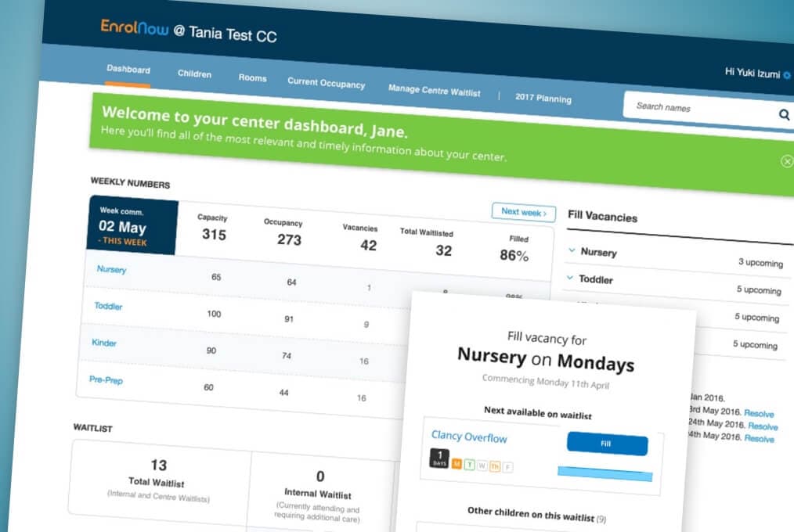Viewport: 794px width, 532px height.
Task: Collapse the Toddler section in Fill Vacancies
Action: 569,279
